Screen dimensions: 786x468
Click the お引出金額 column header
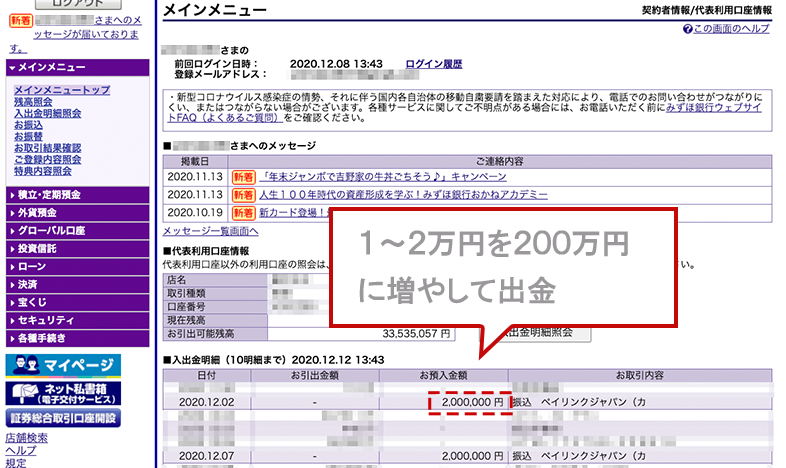coord(315,375)
